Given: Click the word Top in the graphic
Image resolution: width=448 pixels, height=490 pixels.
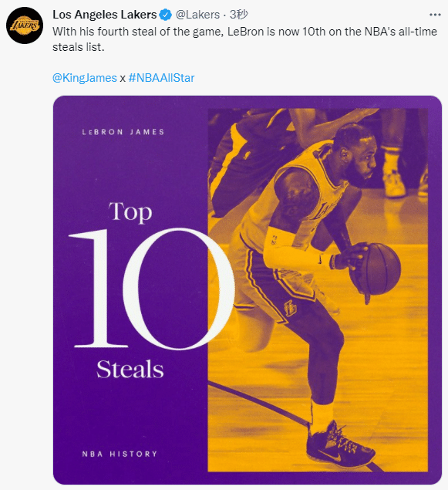Looking at the screenshot, I should click(130, 212).
